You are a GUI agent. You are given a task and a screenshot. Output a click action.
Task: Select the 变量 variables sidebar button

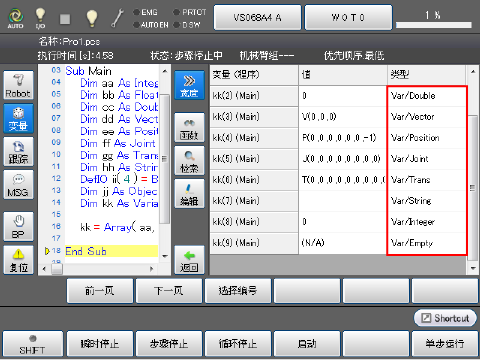(18, 118)
